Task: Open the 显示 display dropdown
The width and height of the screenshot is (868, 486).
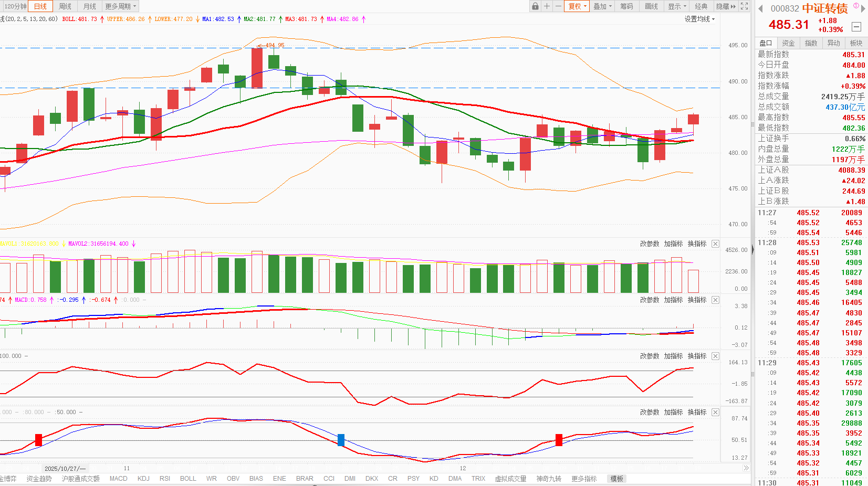Action: 677,6
